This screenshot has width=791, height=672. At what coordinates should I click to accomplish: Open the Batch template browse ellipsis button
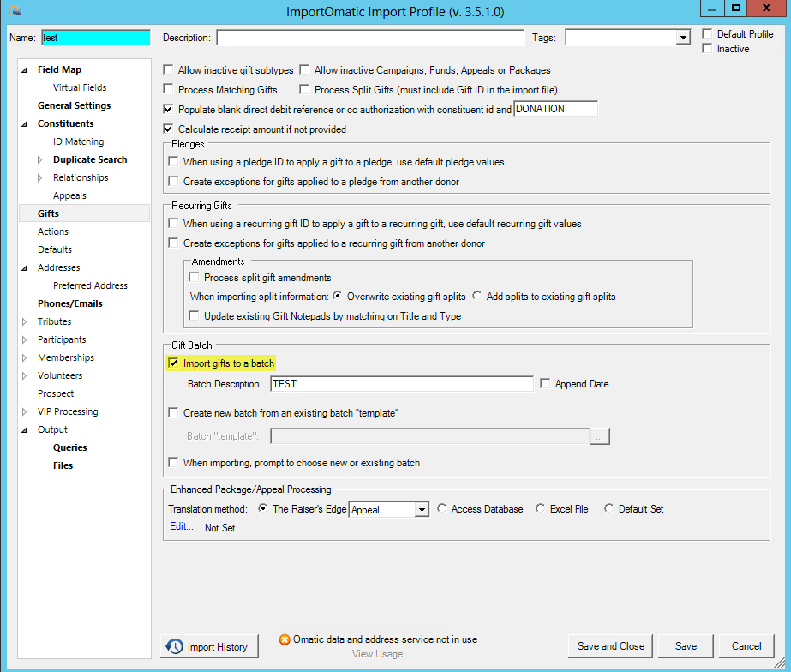pos(601,436)
